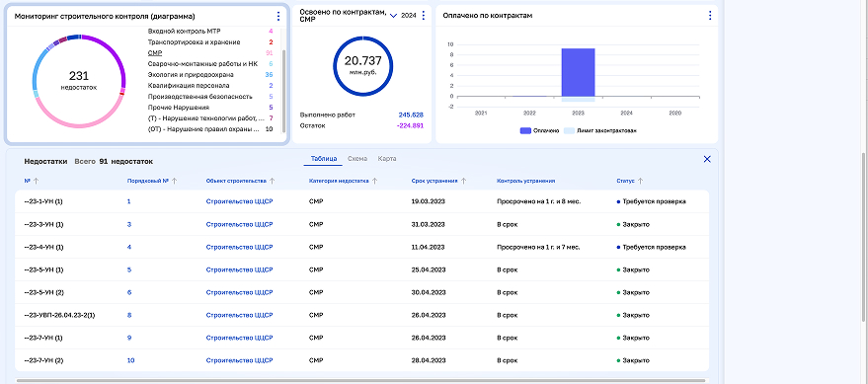Open defect with Порядковый № 3
Image resolution: width=868 pixels, height=384 pixels.
pyautogui.click(x=129, y=224)
